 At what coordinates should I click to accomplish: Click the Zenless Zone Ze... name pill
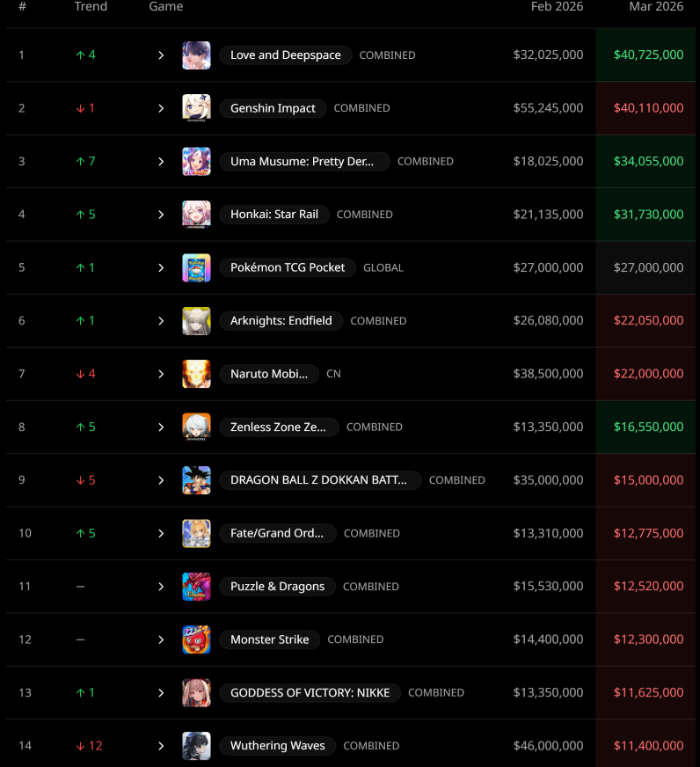pyautogui.click(x=280, y=427)
